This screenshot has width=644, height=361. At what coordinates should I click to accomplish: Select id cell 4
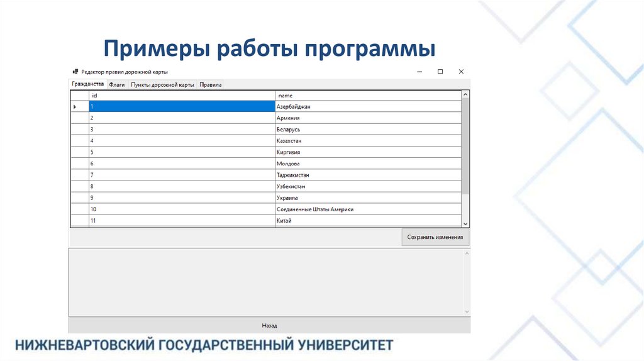[182, 140]
